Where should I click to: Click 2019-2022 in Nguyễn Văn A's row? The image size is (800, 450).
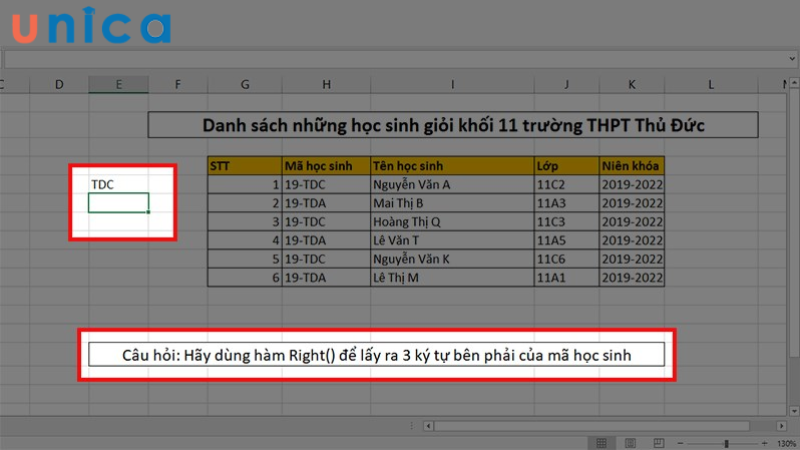632,185
